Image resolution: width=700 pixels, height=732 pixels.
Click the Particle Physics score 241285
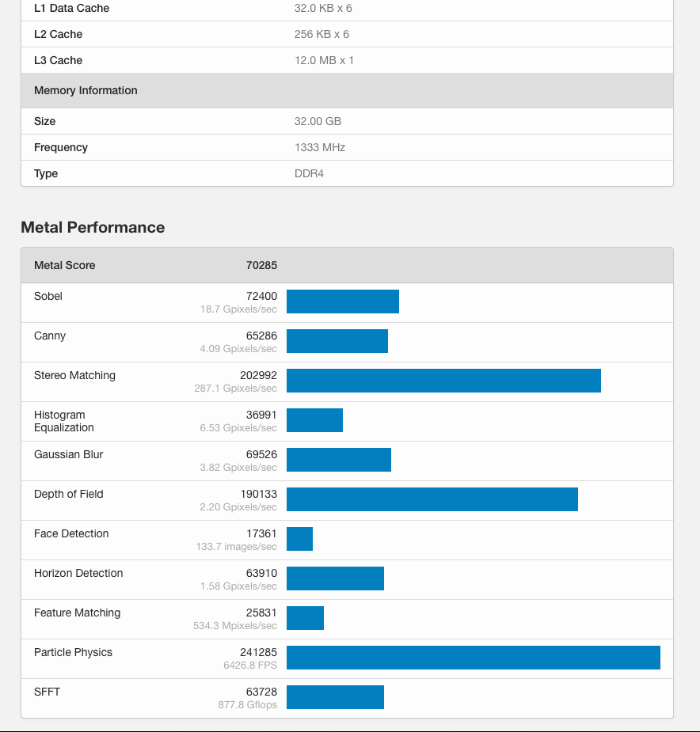[x=258, y=652]
